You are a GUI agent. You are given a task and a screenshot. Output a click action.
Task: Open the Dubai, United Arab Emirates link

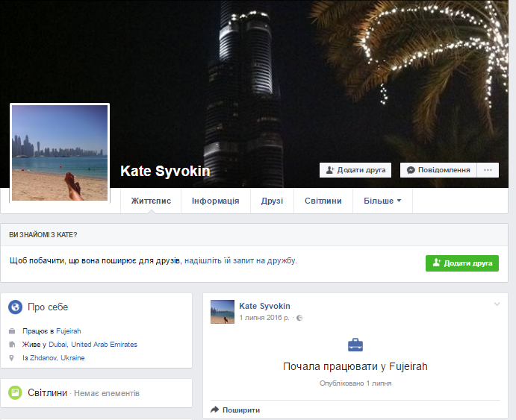pos(93,345)
